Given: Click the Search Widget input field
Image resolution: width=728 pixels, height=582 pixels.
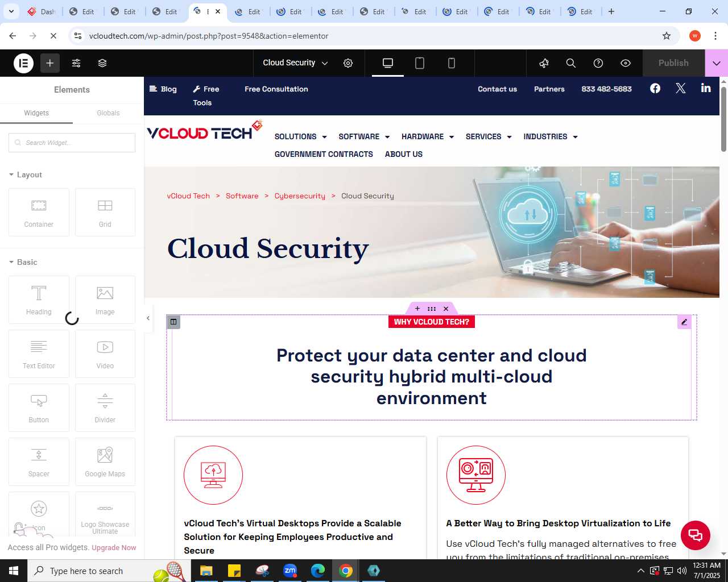Looking at the screenshot, I should (x=72, y=143).
